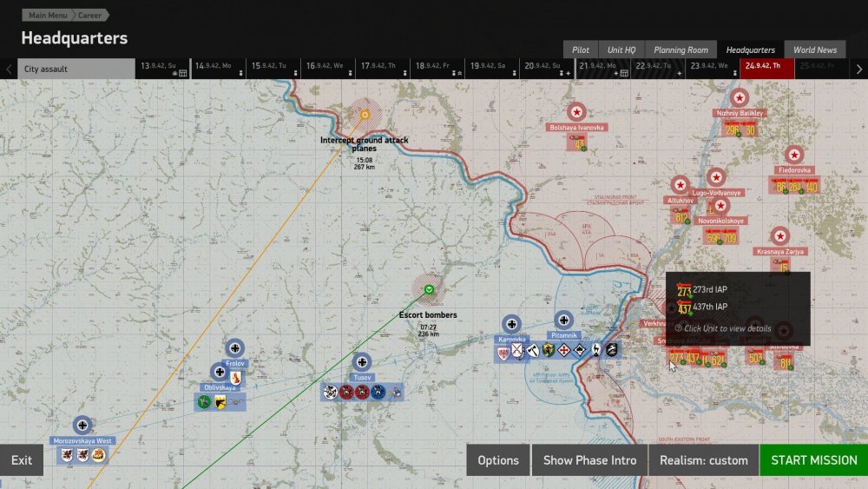Select the Nizhniy Balikley red star airfield
The image size is (868, 489).
click(740, 98)
